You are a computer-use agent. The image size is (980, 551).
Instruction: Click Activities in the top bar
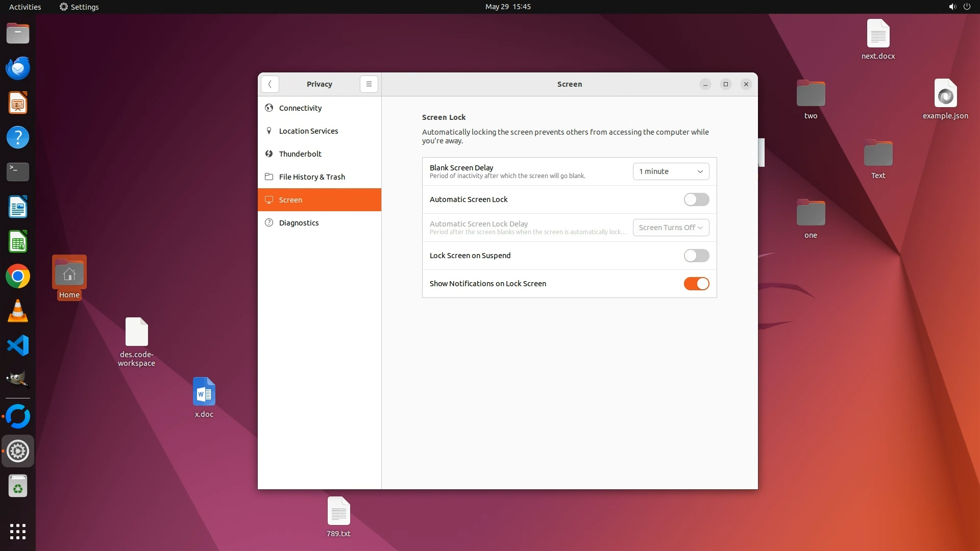click(25, 7)
